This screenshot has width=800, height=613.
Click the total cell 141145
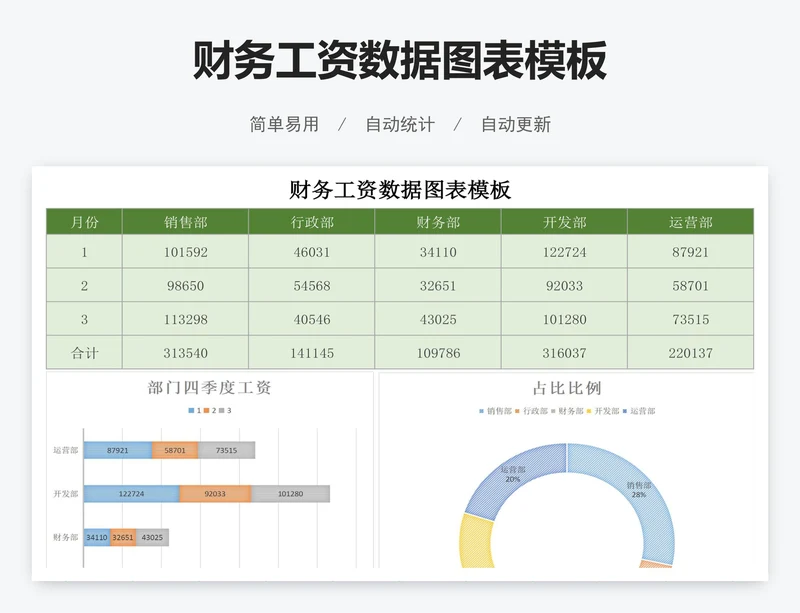[x=312, y=353]
